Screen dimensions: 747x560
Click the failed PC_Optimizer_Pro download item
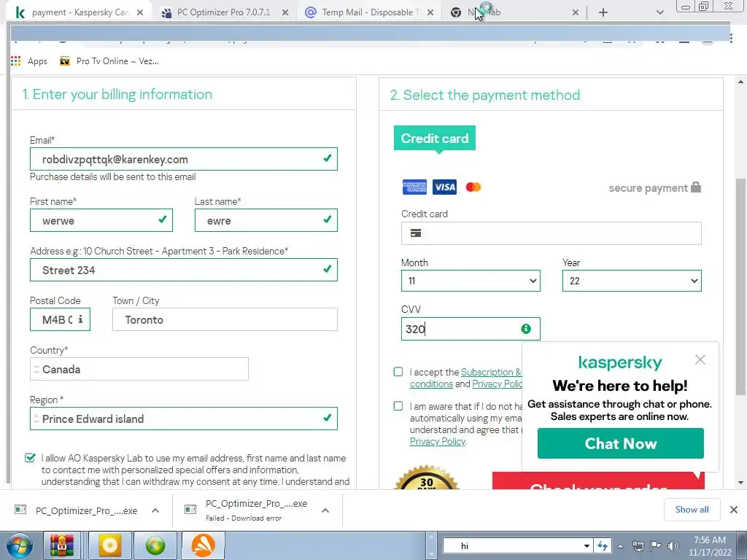(x=247, y=510)
